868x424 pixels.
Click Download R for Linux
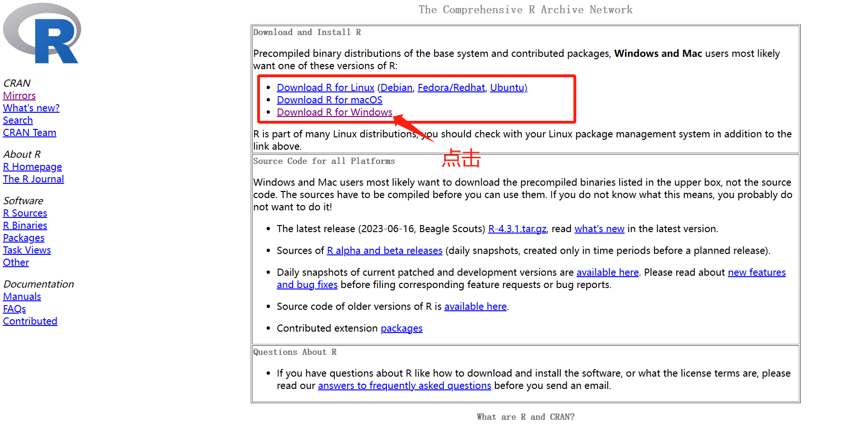[326, 88]
